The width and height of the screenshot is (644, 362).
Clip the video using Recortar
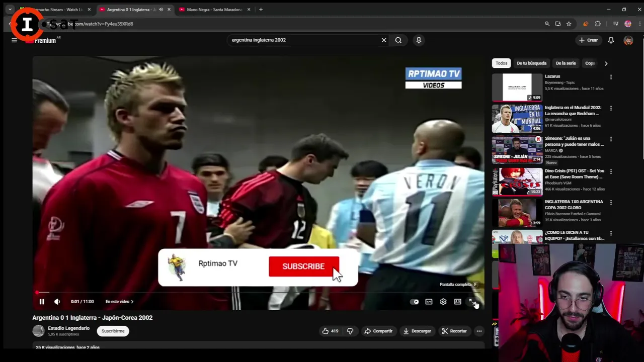coord(454,331)
